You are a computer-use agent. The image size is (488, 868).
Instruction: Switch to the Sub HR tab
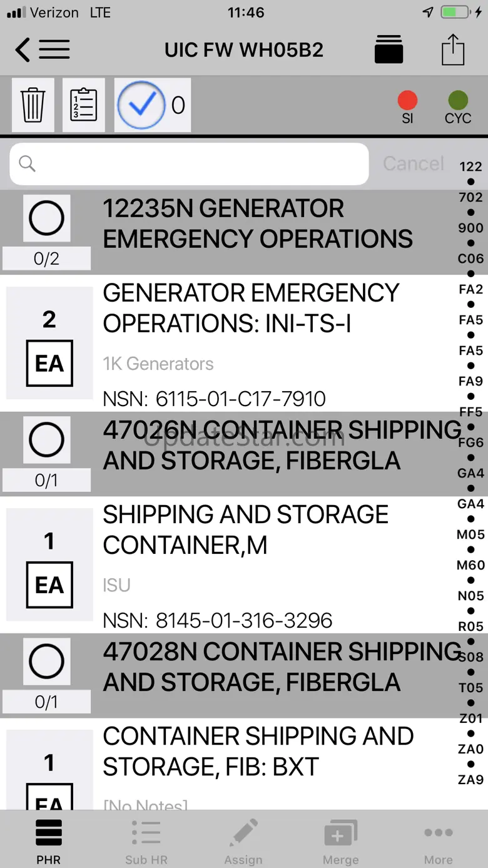pos(146,842)
